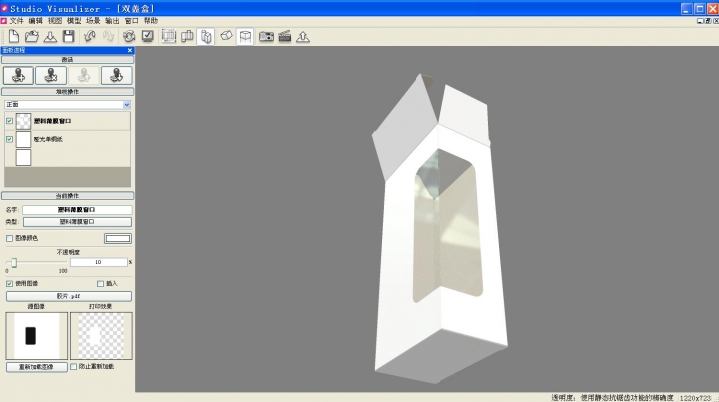719x402 pixels.
Task: Click the New document toolbar icon
Action: click(x=14, y=36)
